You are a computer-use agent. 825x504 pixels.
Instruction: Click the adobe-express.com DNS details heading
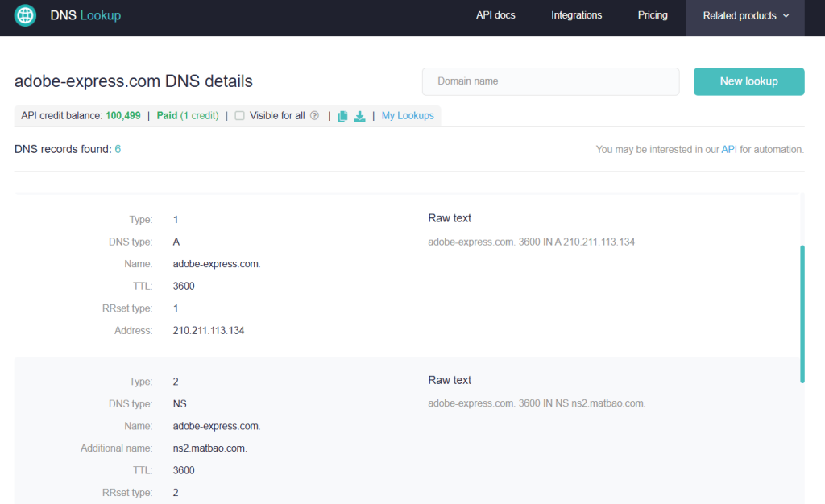pyautogui.click(x=134, y=81)
